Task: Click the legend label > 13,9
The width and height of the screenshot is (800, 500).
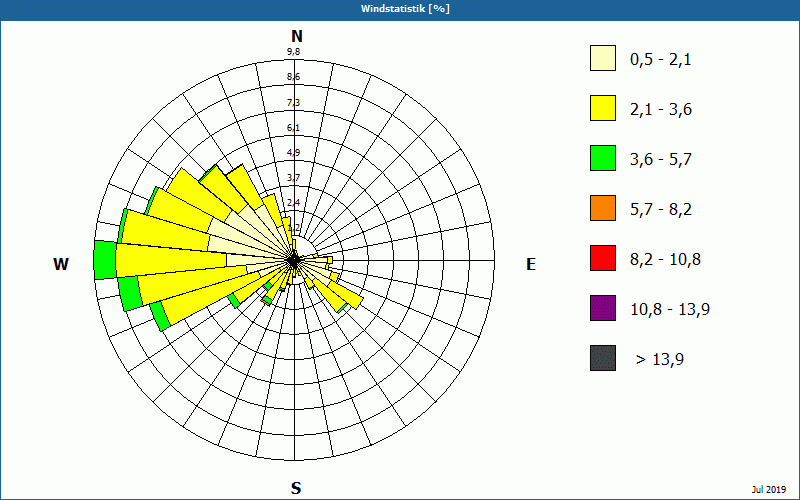Action: (660, 360)
